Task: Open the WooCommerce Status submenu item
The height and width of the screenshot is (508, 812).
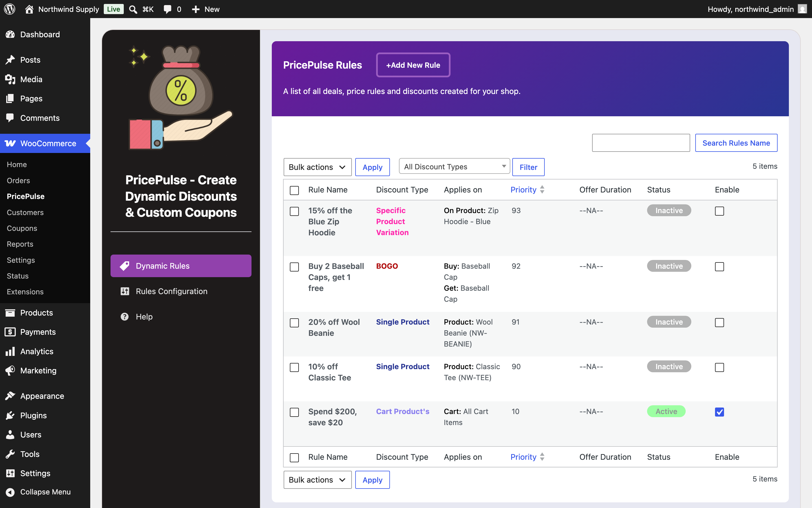Action: [18, 276]
